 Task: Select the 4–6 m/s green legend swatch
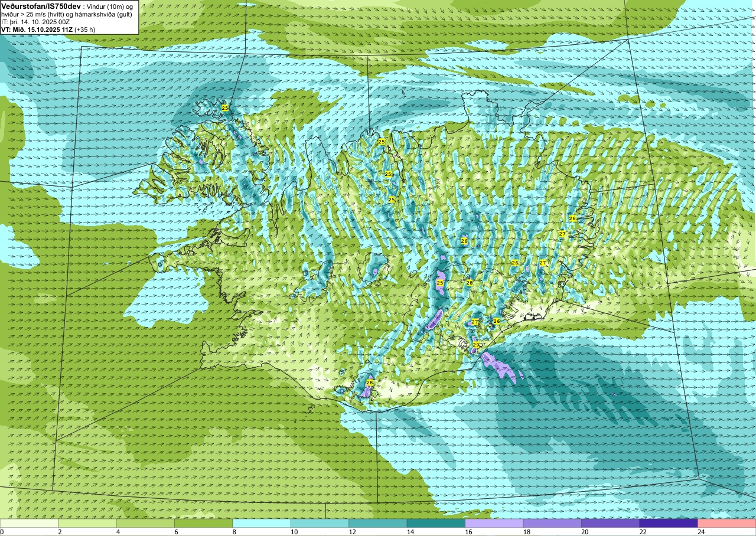point(145,523)
